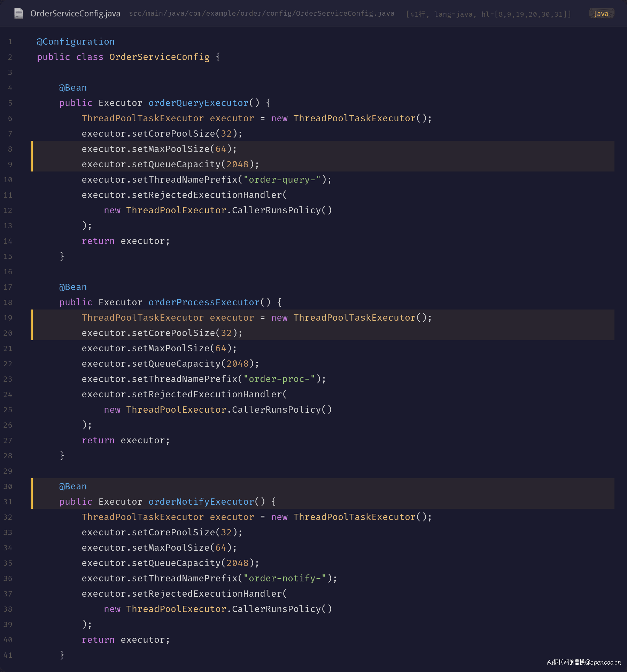Click the orderProcessExecutor method name
The height and width of the screenshot is (672, 627).
coord(204,302)
